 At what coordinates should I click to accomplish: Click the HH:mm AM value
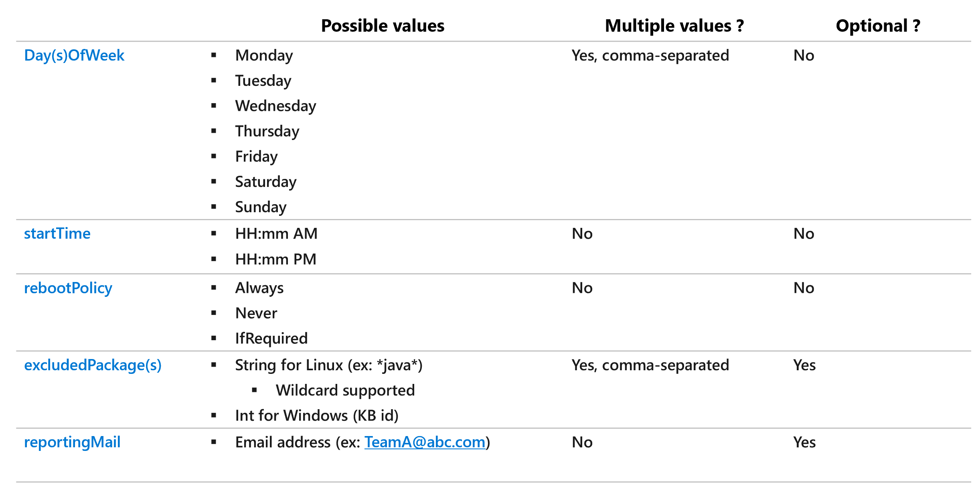(276, 233)
